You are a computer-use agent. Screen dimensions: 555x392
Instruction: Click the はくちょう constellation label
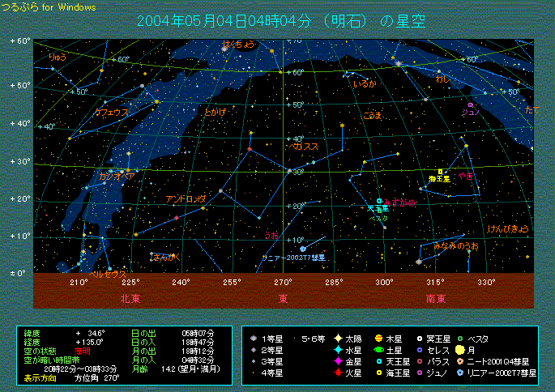238,43
